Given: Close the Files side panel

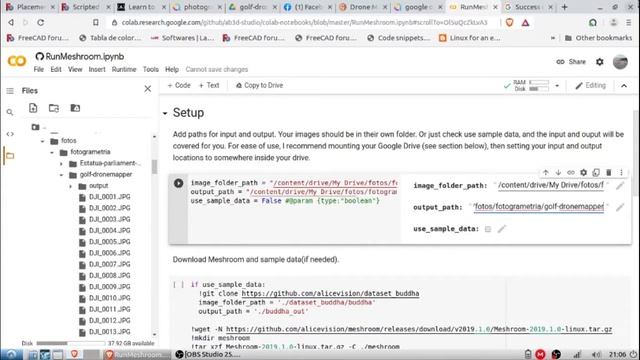Looking at the screenshot, I should pyautogui.click(x=148, y=89).
